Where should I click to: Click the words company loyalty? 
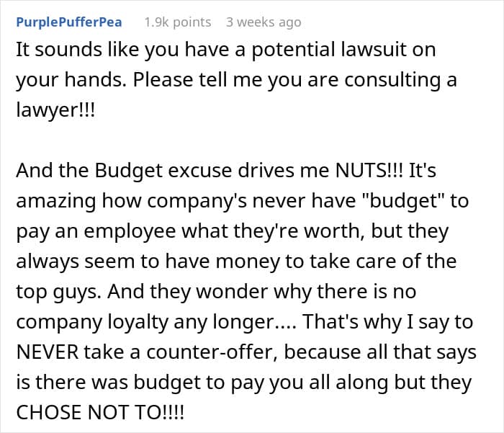tap(92, 322)
